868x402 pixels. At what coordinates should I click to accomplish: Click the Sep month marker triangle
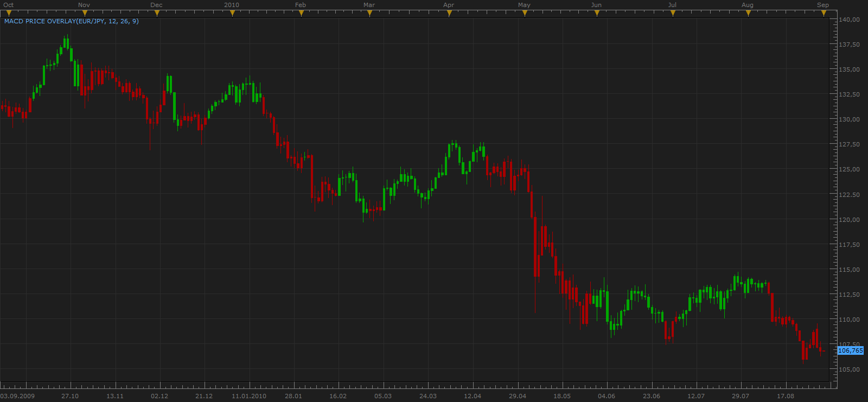824,14
